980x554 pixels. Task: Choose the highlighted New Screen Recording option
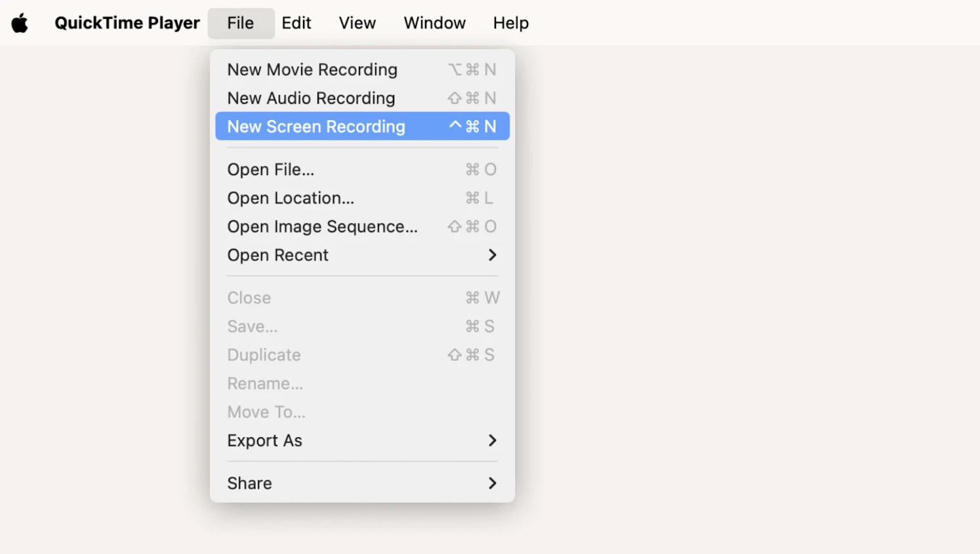pyautogui.click(x=316, y=126)
